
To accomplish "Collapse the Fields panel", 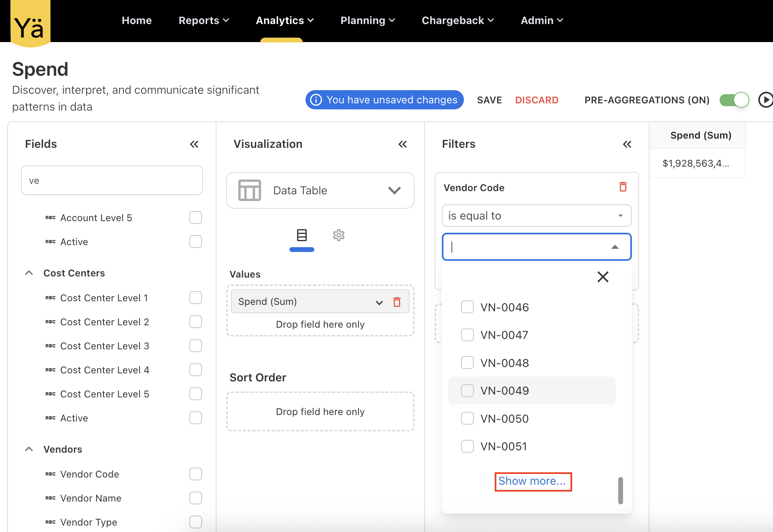I will click(x=194, y=144).
